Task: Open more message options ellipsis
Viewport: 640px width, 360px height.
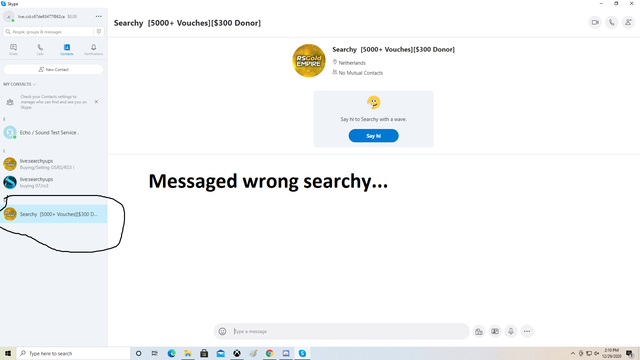Action: click(x=527, y=331)
